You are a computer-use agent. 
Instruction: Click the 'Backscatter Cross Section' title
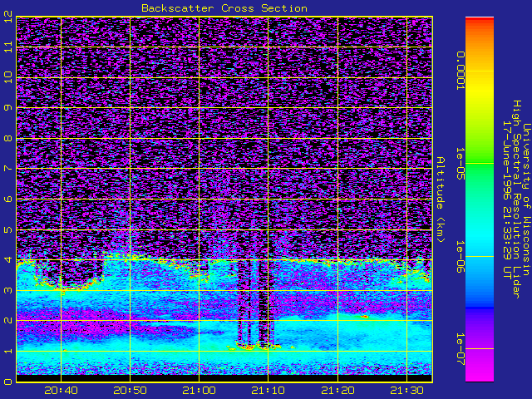(224, 8)
